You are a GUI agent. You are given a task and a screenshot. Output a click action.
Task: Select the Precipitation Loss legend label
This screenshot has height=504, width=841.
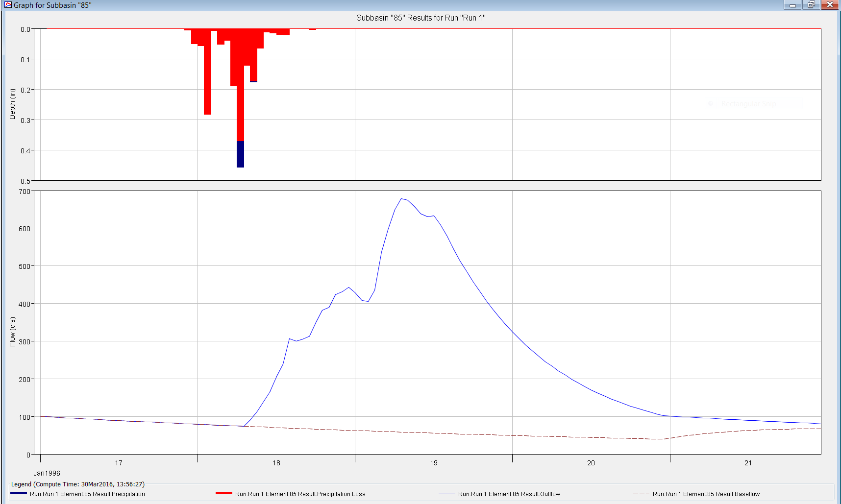click(x=300, y=494)
